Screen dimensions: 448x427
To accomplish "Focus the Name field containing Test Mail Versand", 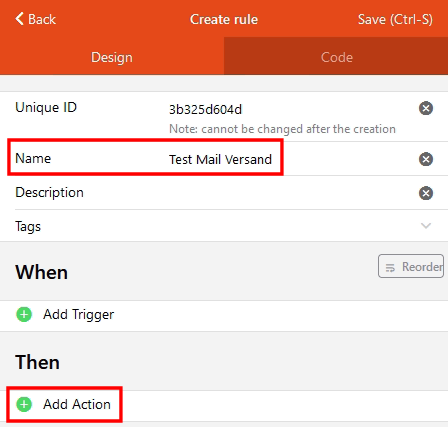I will (220, 159).
